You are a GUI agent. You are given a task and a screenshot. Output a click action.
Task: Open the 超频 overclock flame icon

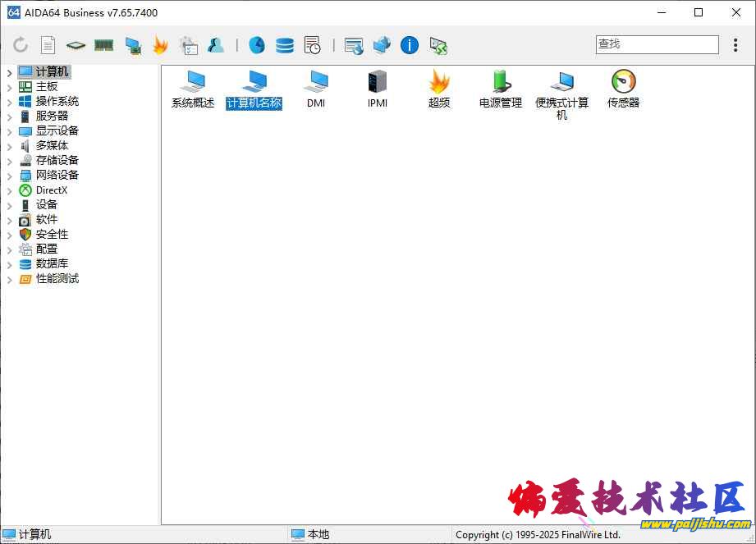click(x=439, y=82)
